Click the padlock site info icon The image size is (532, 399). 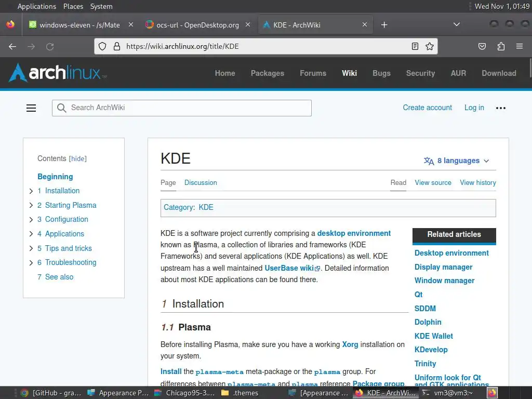(117, 46)
